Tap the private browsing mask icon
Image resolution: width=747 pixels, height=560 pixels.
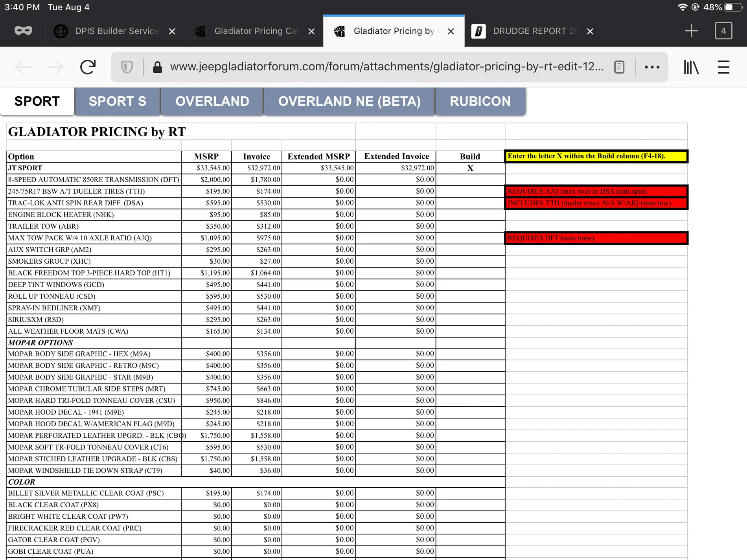click(x=23, y=31)
